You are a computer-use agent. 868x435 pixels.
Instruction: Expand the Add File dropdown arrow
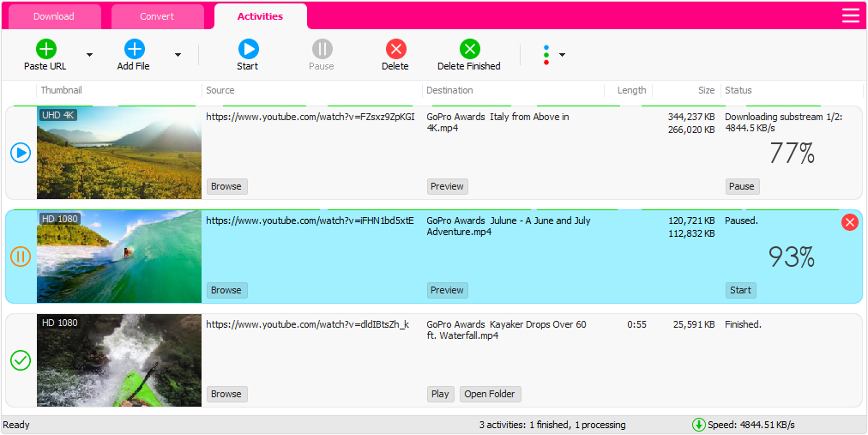click(178, 55)
